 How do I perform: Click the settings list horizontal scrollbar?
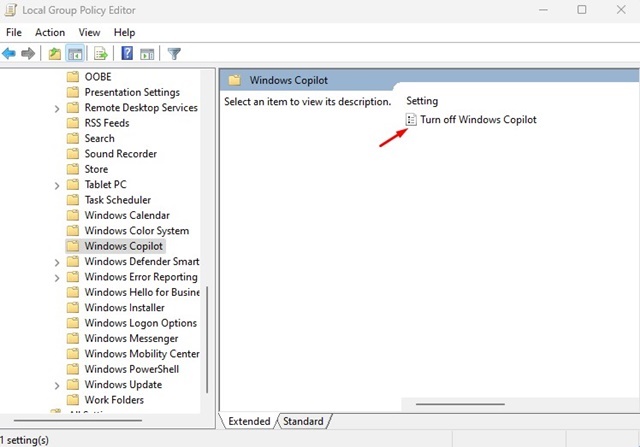click(460, 404)
